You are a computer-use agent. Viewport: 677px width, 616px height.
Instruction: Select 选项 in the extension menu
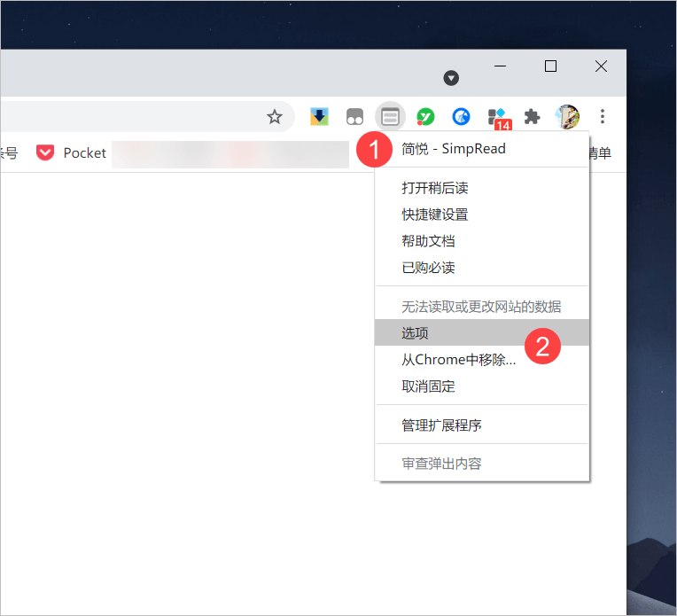(482, 332)
